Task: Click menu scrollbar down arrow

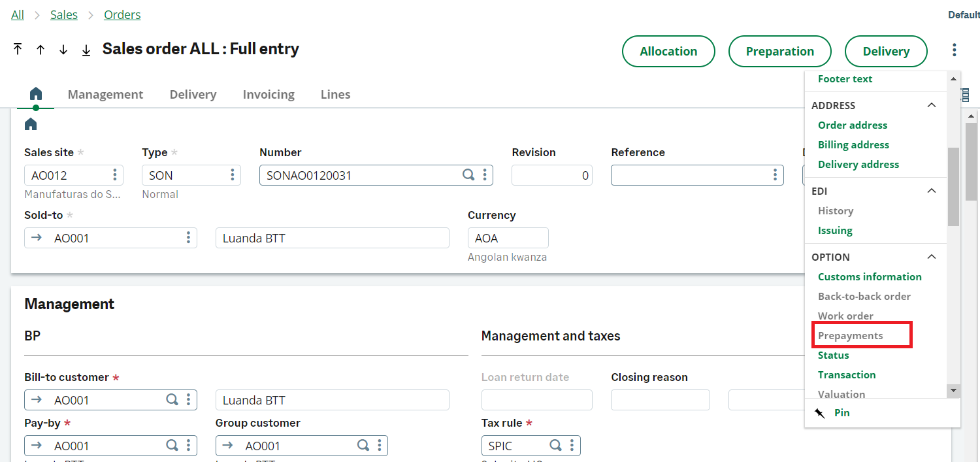Action: click(x=953, y=390)
